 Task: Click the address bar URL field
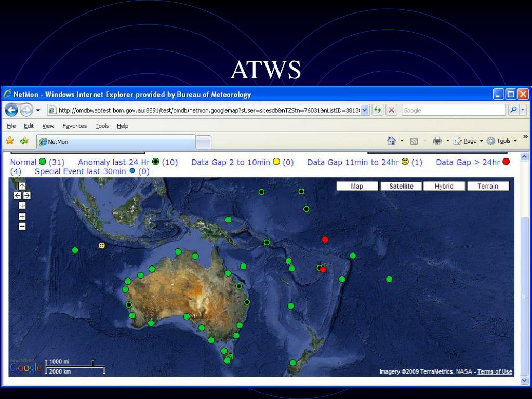click(204, 110)
